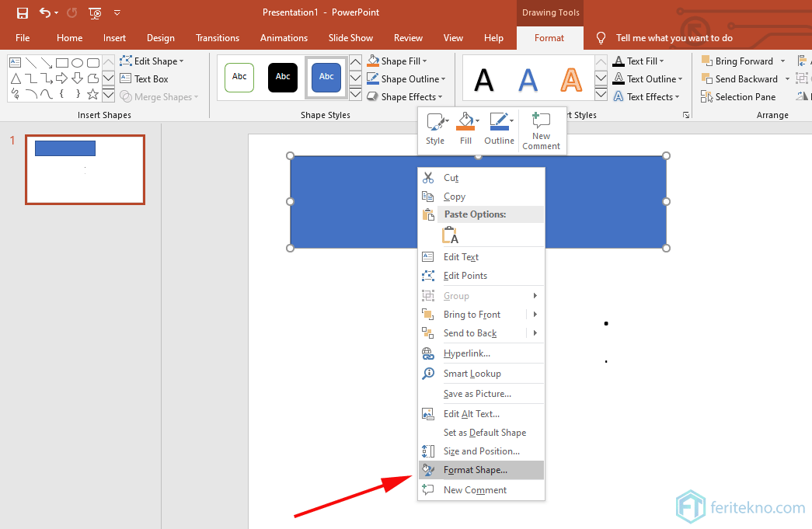
Task: Choose Save as Picture... from the menu
Action: pyautogui.click(x=481, y=393)
